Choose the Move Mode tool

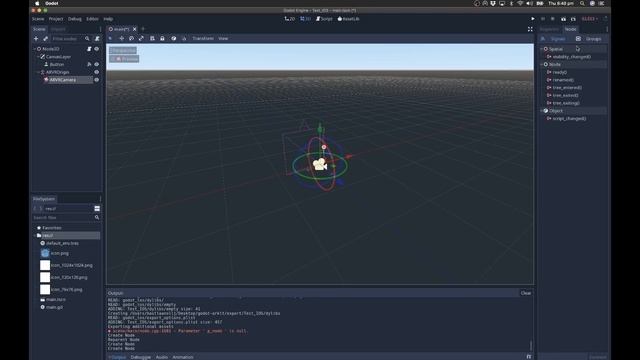tap(122, 38)
